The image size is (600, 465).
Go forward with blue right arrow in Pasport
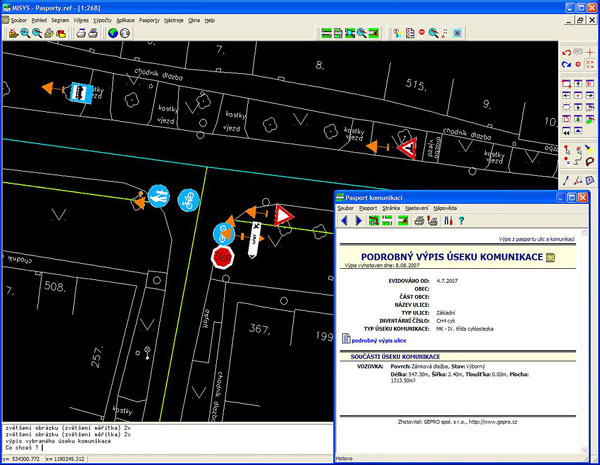tap(359, 220)
